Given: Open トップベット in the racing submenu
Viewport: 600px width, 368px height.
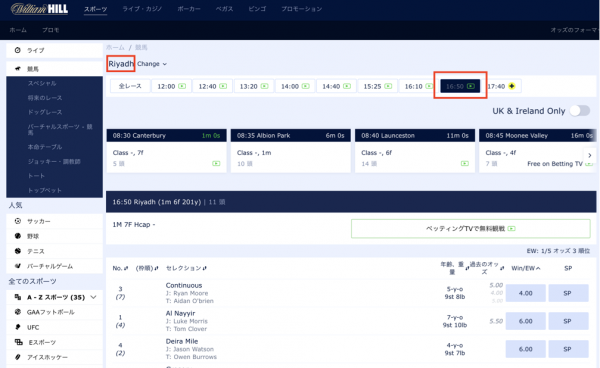Looking at the screenshot, I should coord(45,190).
